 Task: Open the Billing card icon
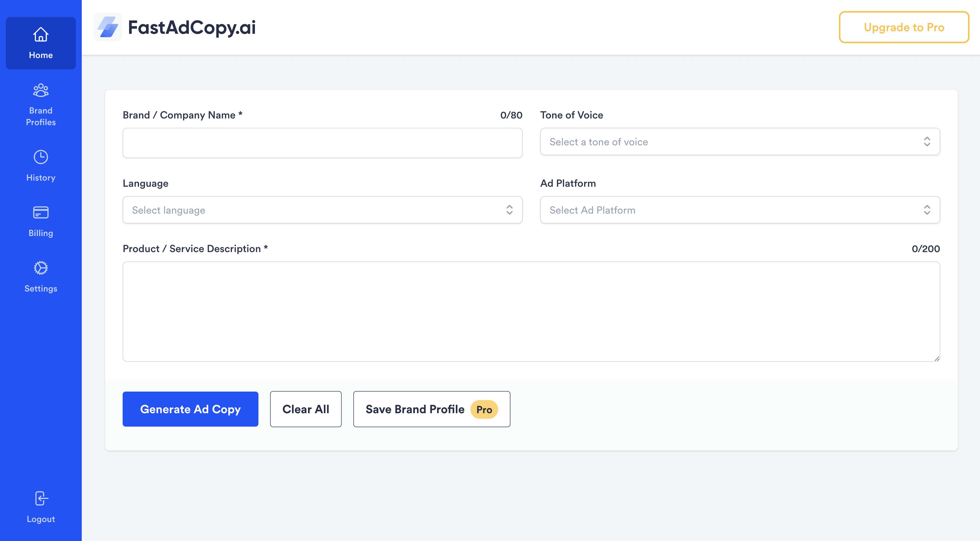point(41,212)
